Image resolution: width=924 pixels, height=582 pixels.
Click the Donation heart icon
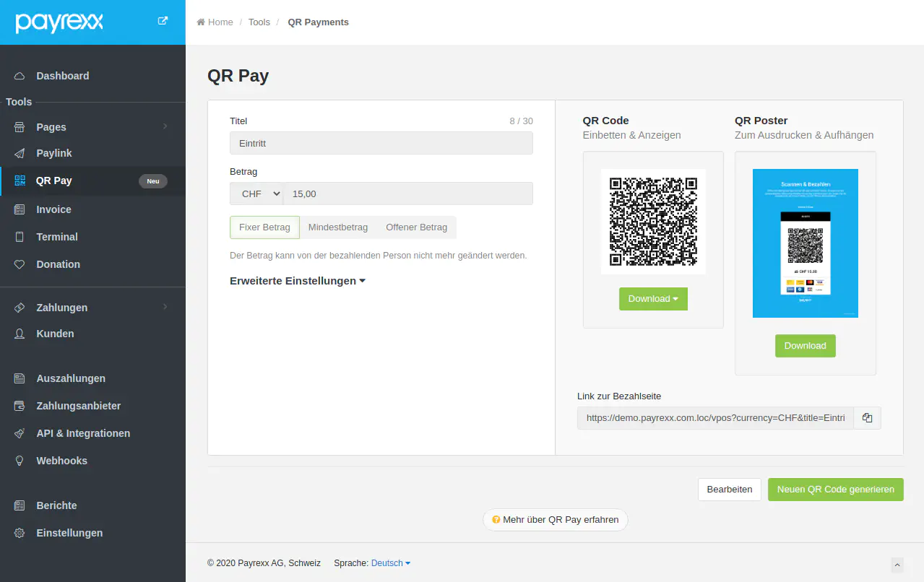point(20,264)
